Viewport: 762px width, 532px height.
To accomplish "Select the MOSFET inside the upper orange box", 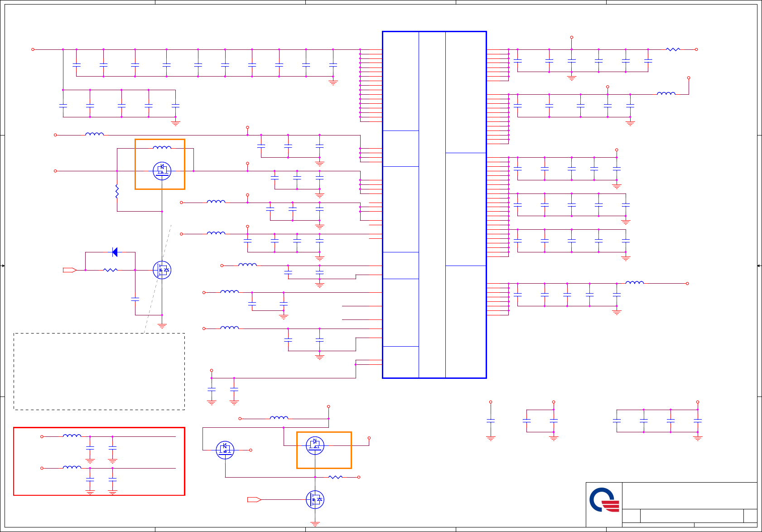I will [162, 171].
